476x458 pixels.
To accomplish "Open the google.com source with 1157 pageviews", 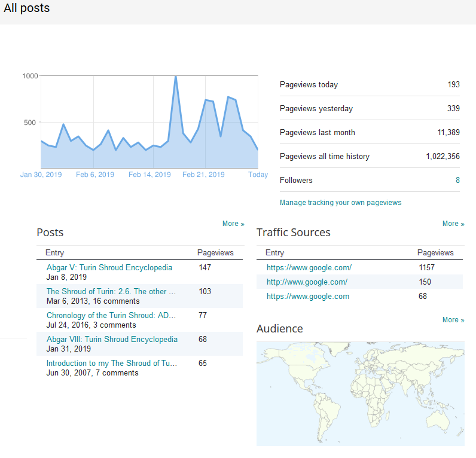I will [309, 268].
